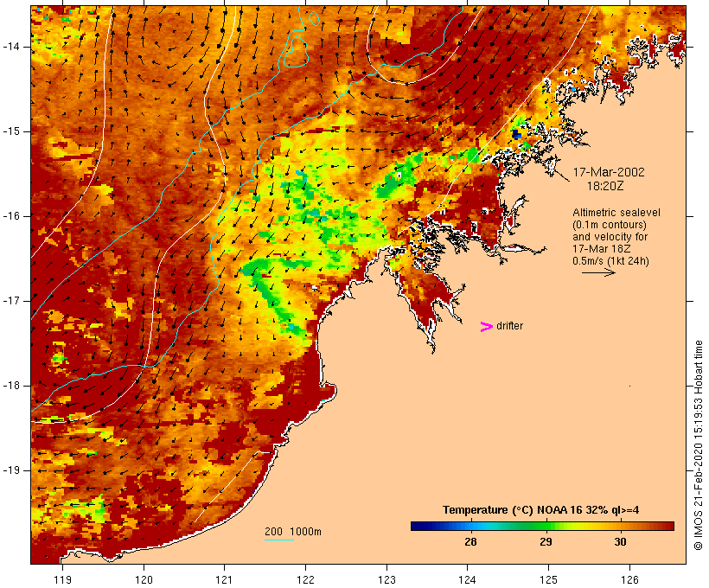Click the longitude axis label '121'
The height and width of the screenshot is (588, 709).
225,579
